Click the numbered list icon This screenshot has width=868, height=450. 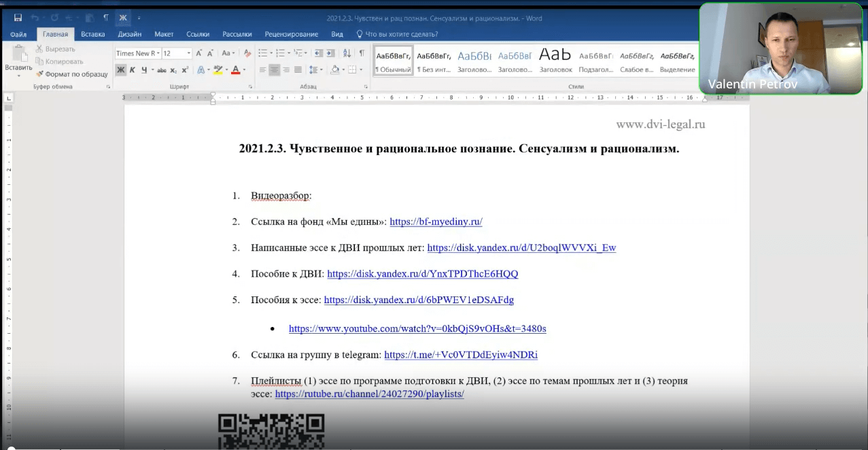(280, 53)
